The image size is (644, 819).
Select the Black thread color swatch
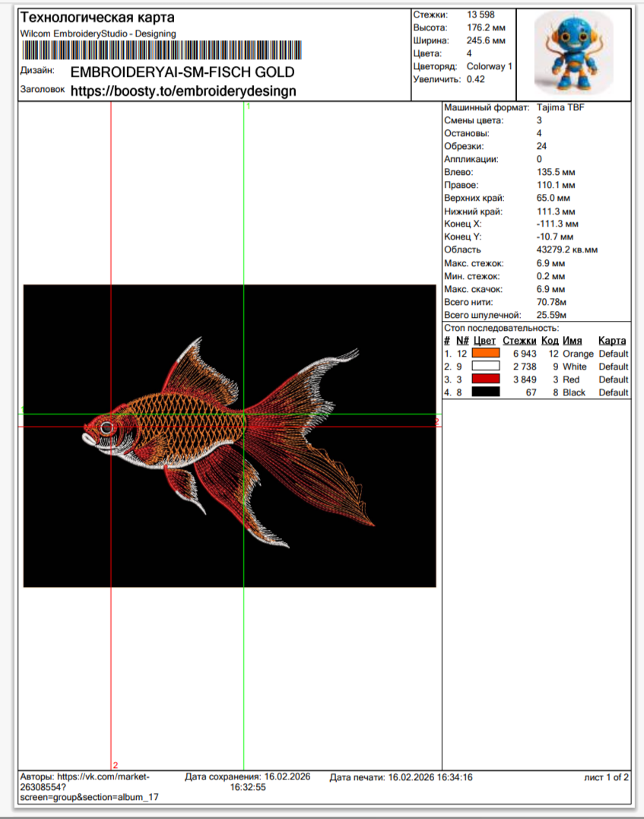(486, 392)
